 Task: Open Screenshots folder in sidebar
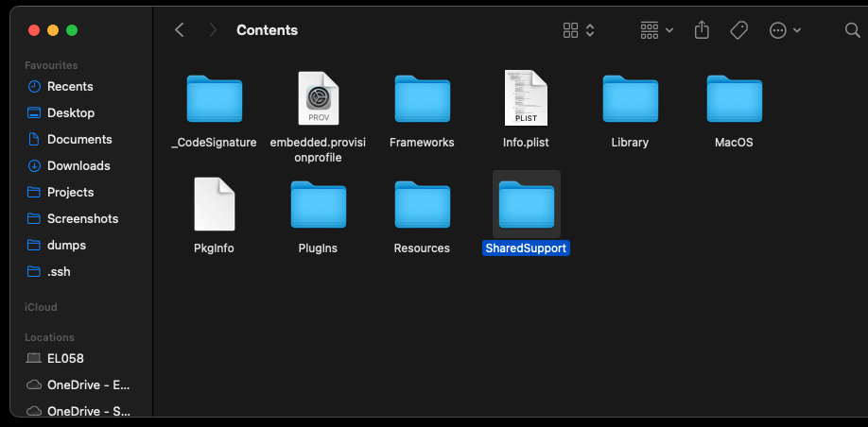point(82,218)
